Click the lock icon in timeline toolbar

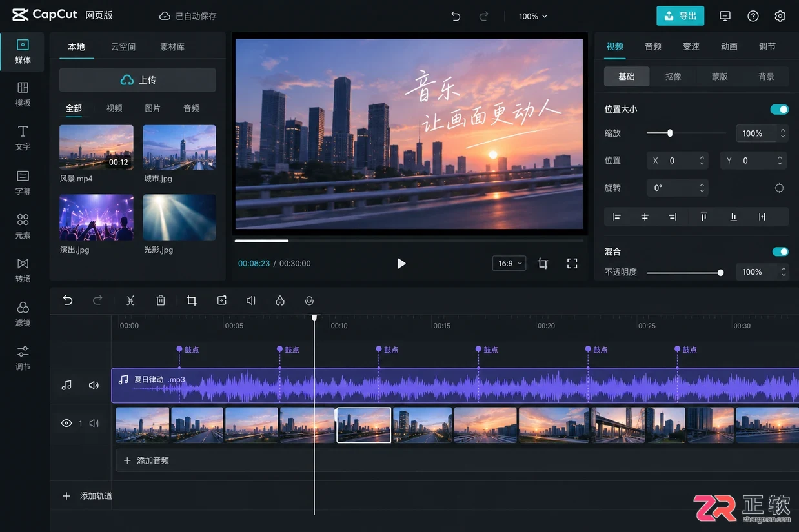point(280,300)
